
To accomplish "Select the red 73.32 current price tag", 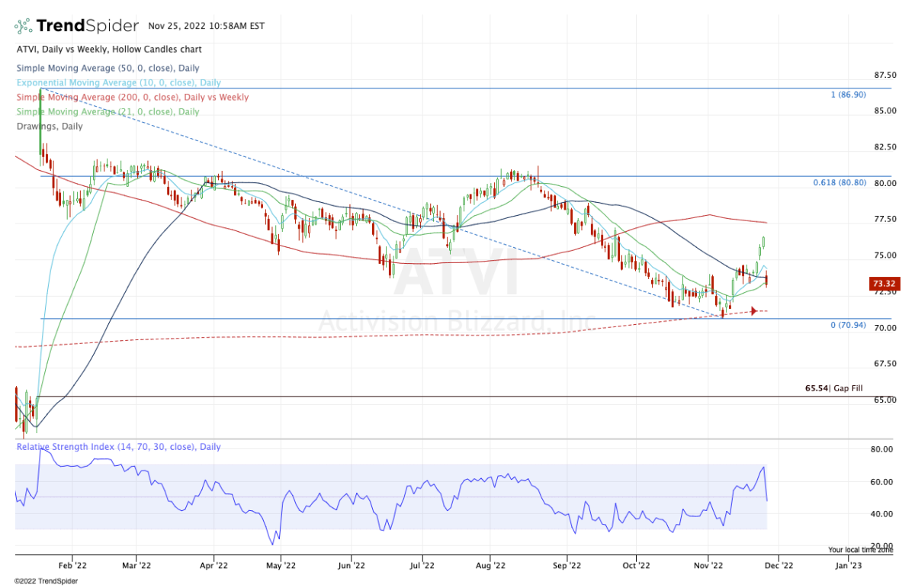I will click(884, 284).
